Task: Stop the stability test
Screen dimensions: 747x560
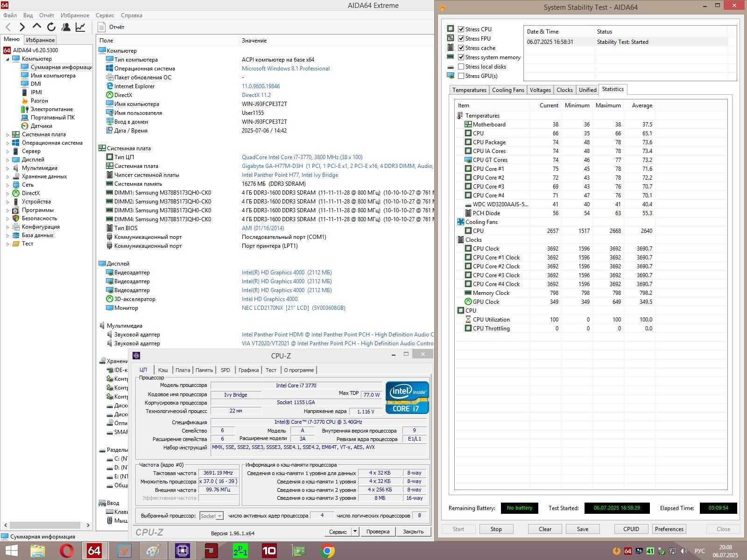Action: [496, 529]
